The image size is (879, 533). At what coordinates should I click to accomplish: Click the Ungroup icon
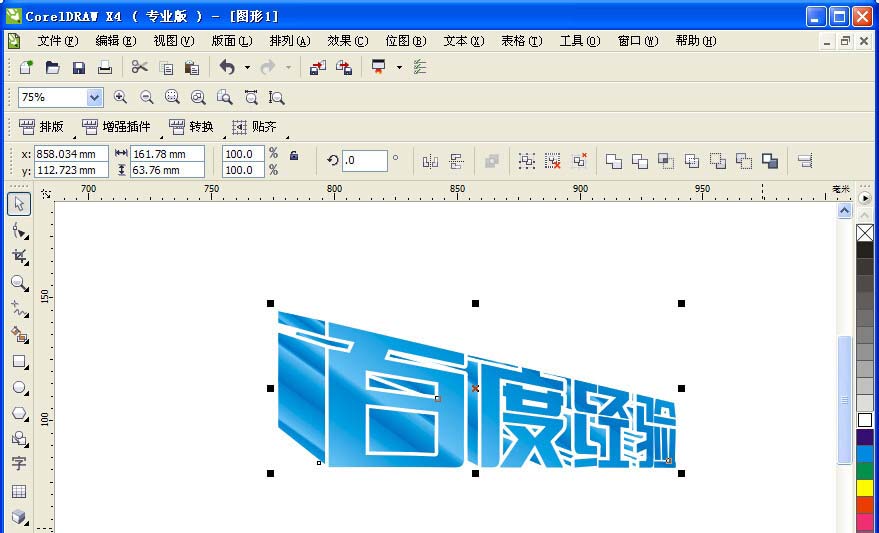click(552, 161)
